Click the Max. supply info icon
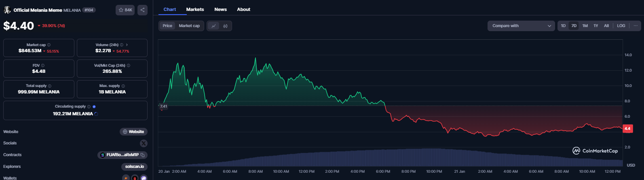Viewport: 644px width, 180px height. 123,86
